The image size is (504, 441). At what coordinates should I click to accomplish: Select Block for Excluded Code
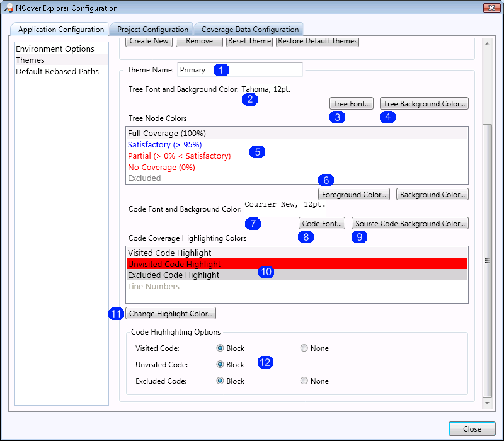220,381
